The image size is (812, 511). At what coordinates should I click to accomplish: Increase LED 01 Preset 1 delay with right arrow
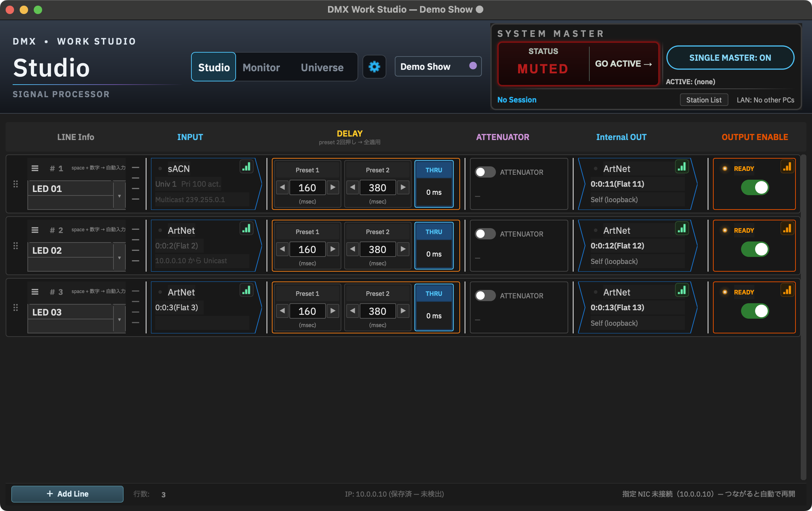333,187
